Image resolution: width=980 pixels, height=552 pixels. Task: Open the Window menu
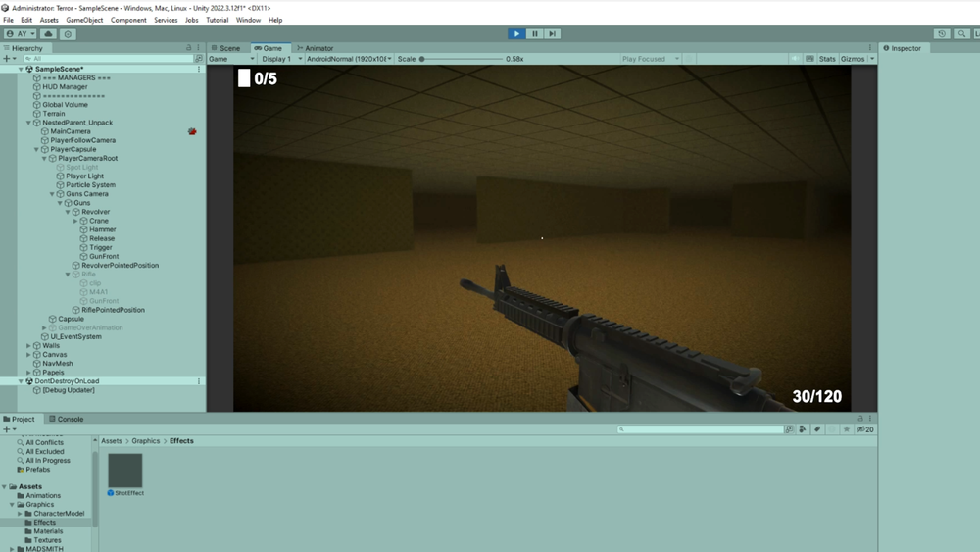248,20
